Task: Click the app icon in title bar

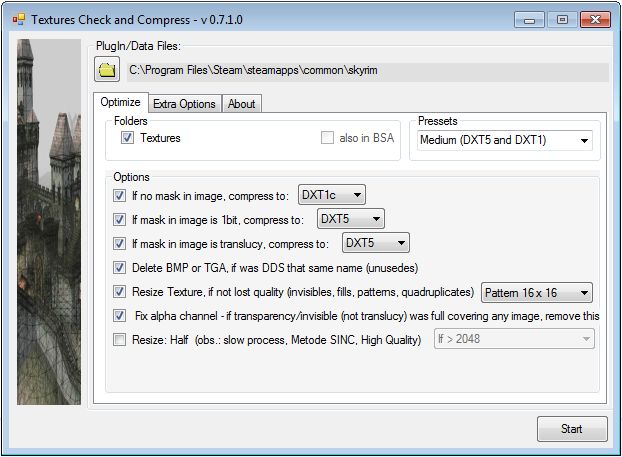Action: coord(17,18)
